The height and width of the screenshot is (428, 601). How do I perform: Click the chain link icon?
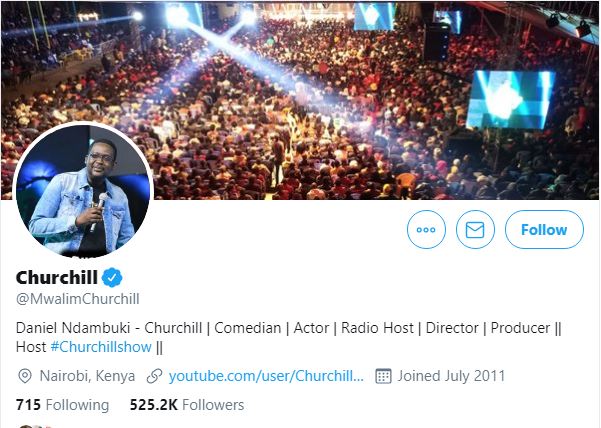tap(154, 376)
